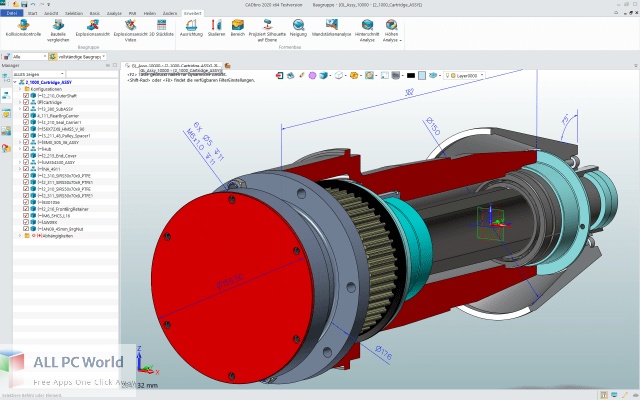Uncheck the 2_218_End_Cover checkbox
The width and height of the screenshot is (640, 400).
(26, 156)
